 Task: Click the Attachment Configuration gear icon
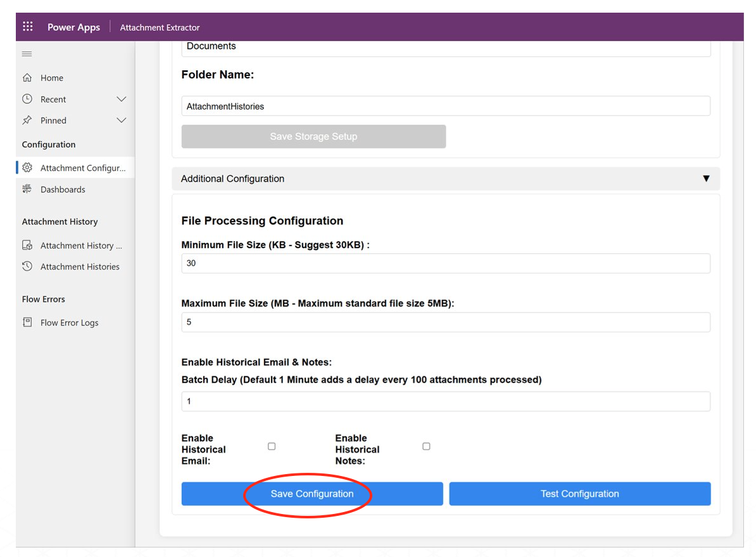27,168
